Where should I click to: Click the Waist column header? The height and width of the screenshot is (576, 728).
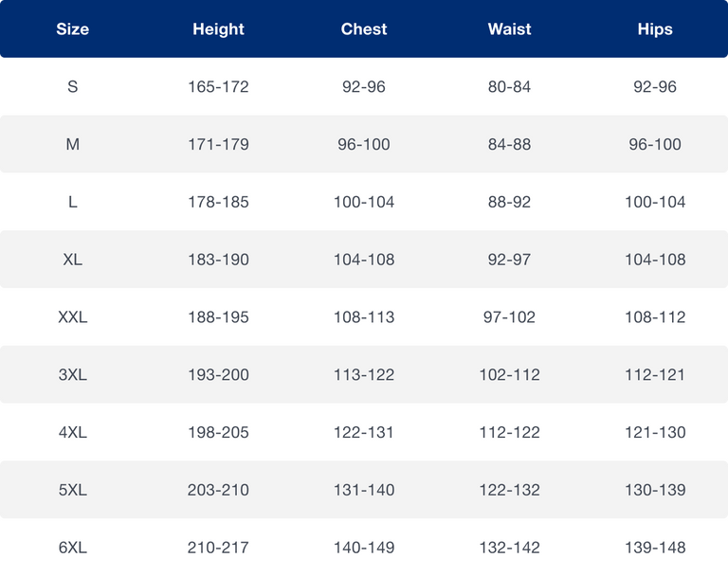tap(509, 29)
